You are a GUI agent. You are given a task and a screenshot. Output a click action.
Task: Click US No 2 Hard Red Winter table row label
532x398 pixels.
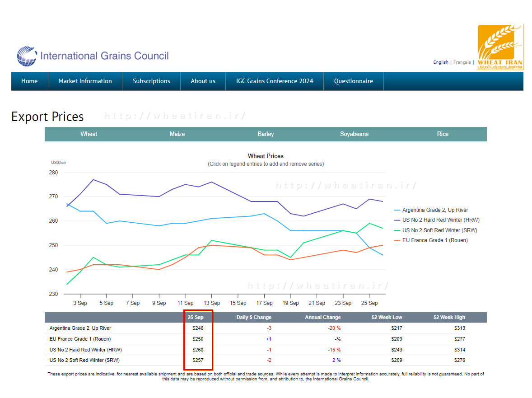(85, 350)
